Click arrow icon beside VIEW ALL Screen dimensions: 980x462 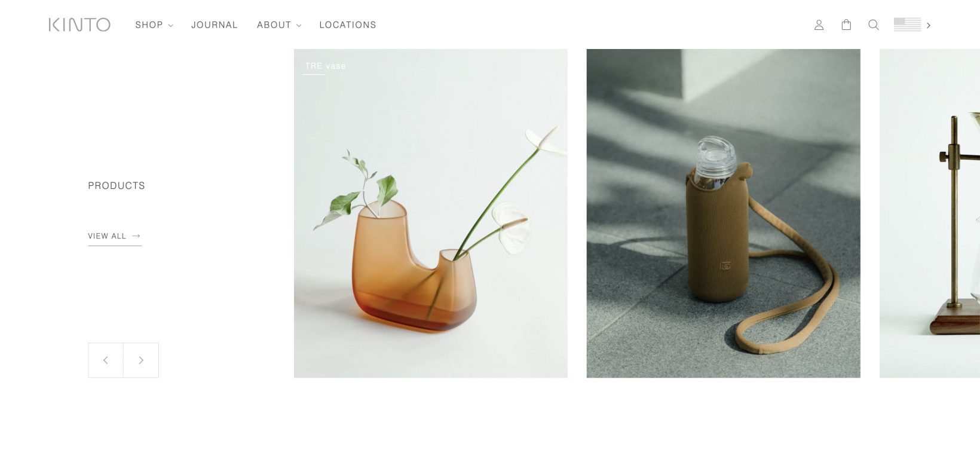point(136,236)
